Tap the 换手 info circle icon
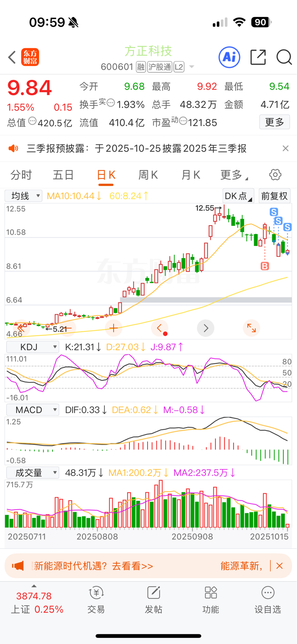 tap(110, 103)
